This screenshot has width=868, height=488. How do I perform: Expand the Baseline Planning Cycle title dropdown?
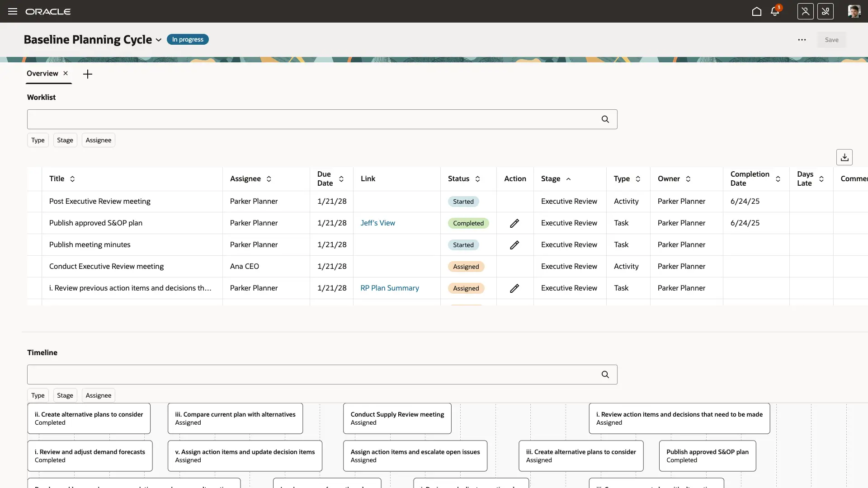tap(159, 40)
